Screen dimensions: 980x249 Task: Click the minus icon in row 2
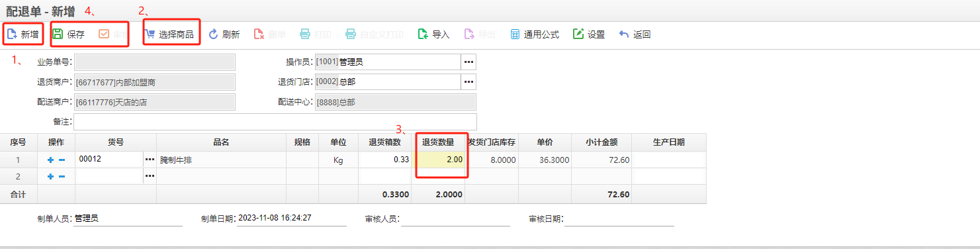(62, 176)
